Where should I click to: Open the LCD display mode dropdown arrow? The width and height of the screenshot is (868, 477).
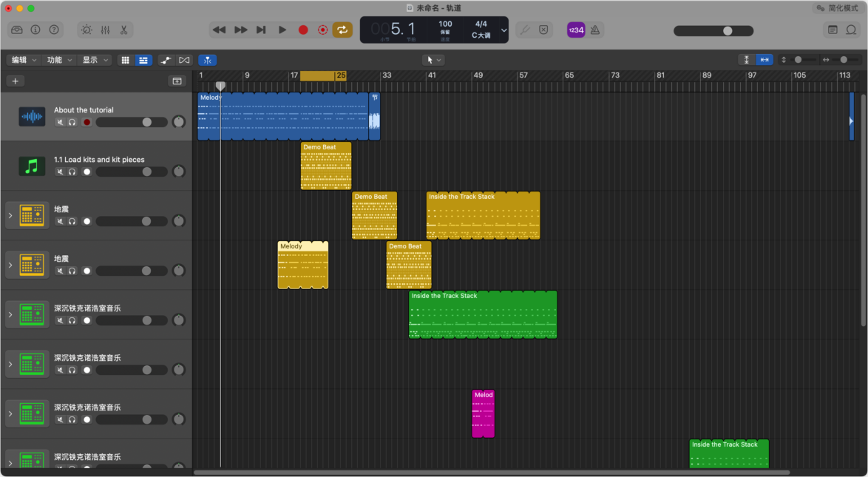(503, 30)
